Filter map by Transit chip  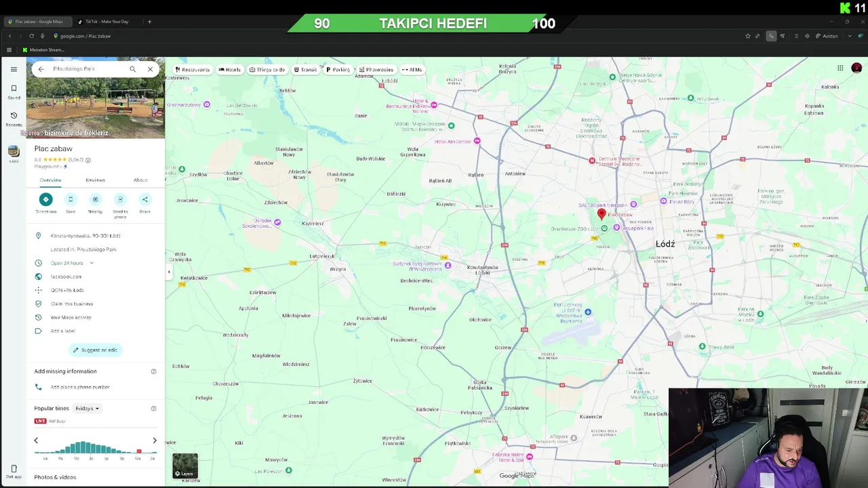tap(305, 70)
